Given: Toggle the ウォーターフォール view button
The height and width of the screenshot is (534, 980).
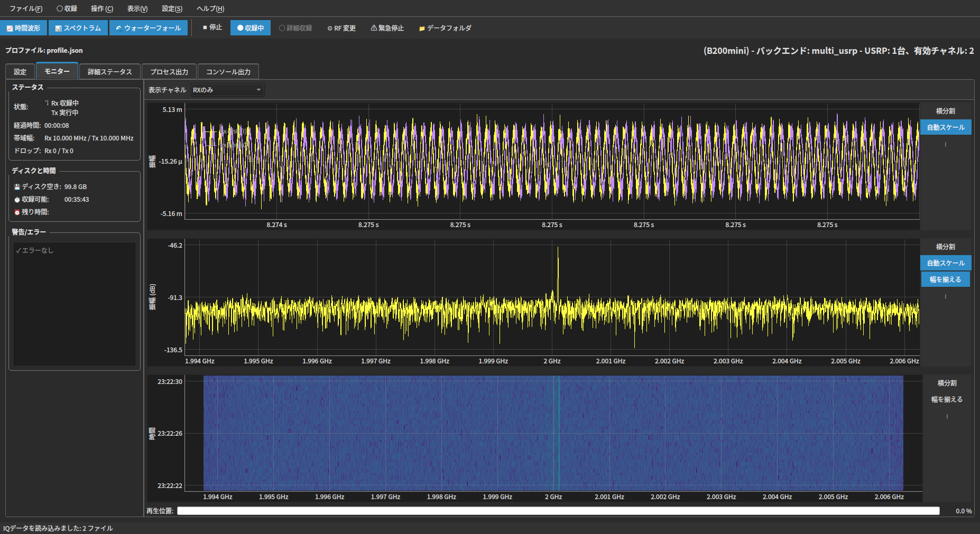Looking at the screenshot, I should (148, 28).
